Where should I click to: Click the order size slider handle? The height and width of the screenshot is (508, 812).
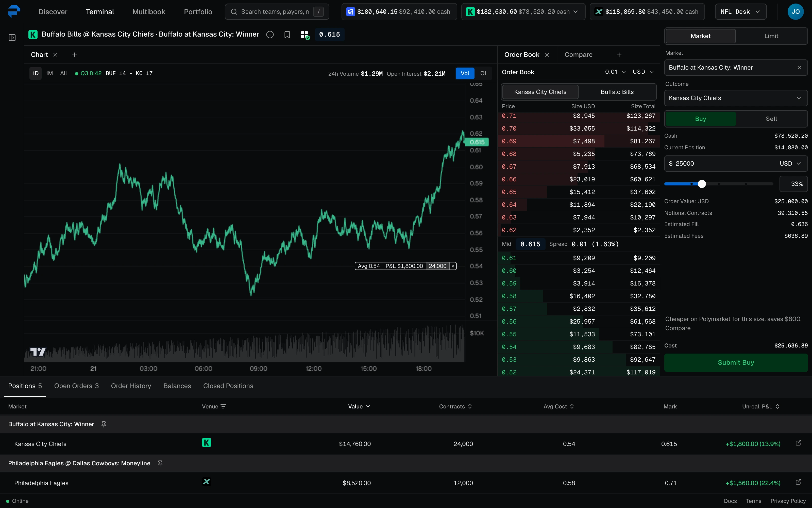tap(702, 184)
